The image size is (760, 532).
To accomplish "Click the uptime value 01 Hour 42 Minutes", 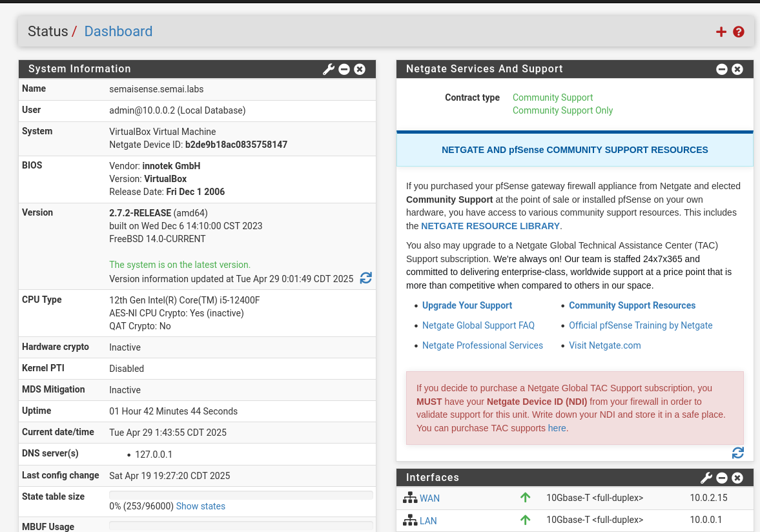I will pyautogui.click(x=173, y=411).
